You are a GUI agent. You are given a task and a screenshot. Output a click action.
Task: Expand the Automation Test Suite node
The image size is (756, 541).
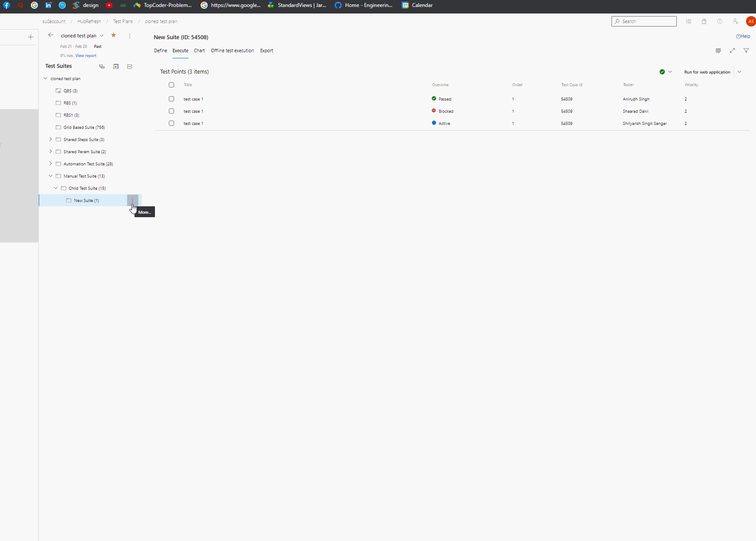50,164
